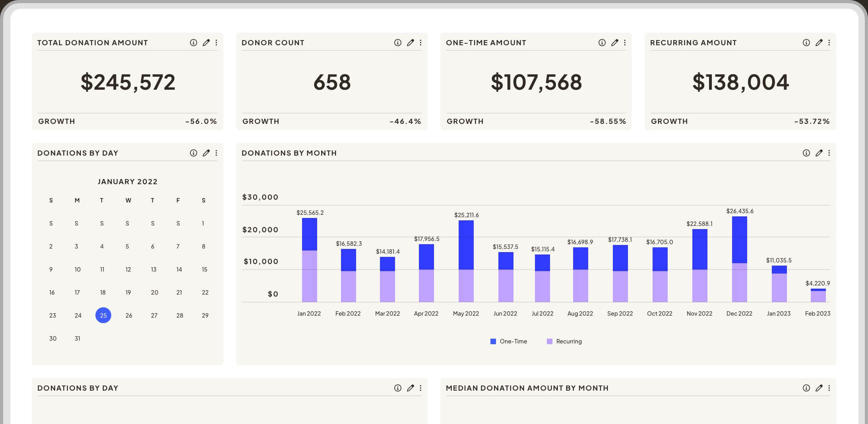This screenshot has width=868, height=424.
Task: Click pencil icon on One-Time Amount card
Action: point(614,42)
